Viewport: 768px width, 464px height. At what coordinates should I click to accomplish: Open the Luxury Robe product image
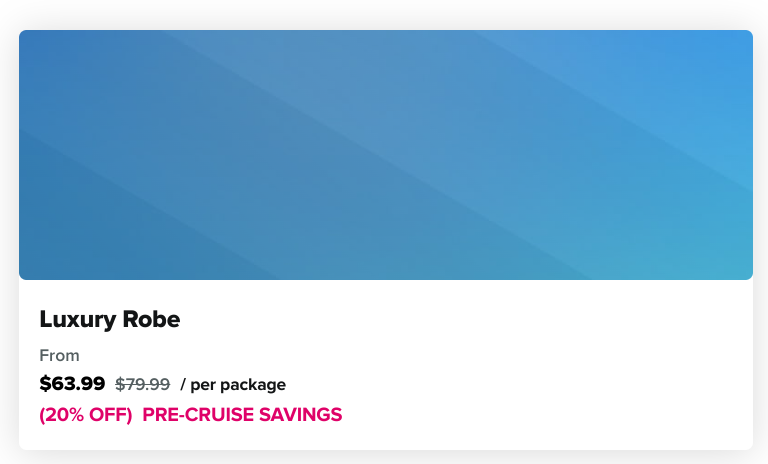click(386, 155)
